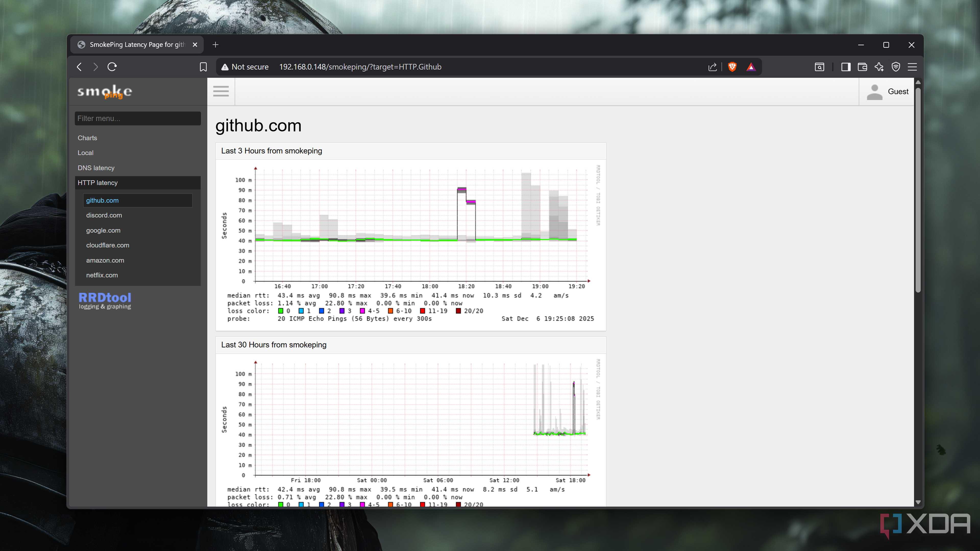Visit the RRDtool logging & graphing link
The height and width of the screenshot is (551, 980).
point(105,301)
